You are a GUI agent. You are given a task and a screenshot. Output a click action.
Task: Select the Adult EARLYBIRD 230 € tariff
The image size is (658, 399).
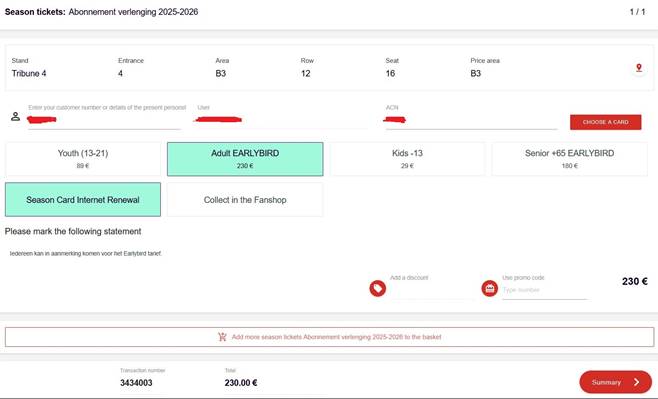245,159
